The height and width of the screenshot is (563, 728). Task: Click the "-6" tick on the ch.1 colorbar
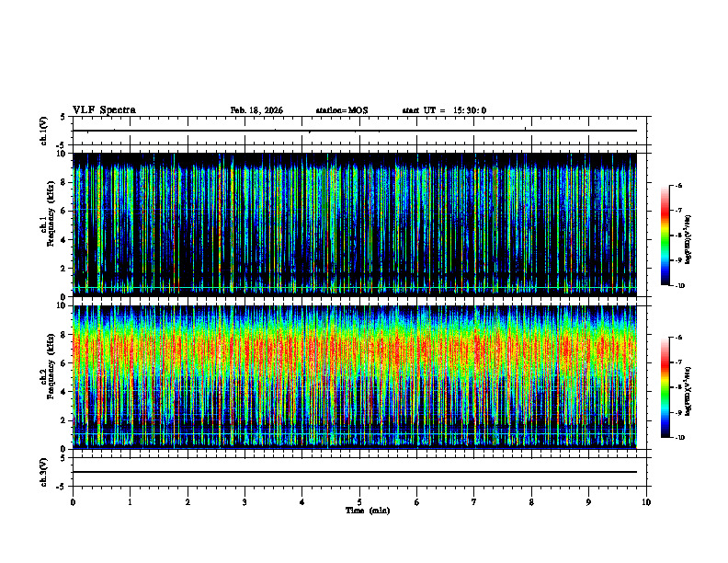[679, 185]
